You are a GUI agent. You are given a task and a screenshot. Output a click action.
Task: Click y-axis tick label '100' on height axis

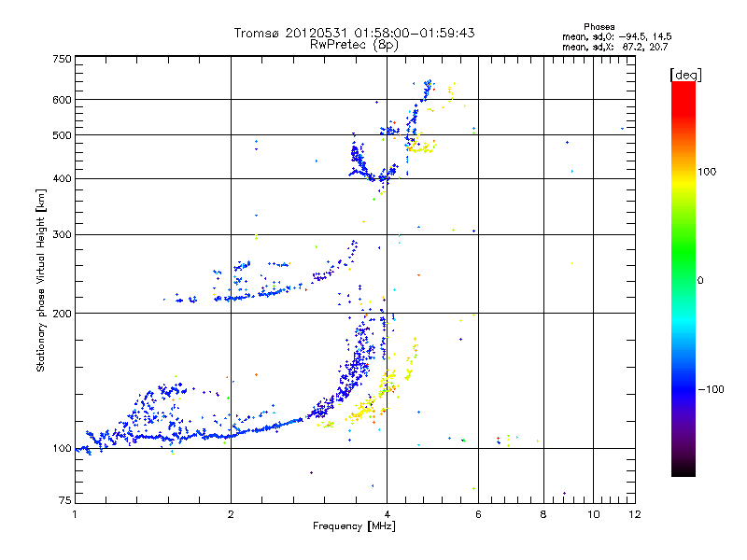pos(63,449)
